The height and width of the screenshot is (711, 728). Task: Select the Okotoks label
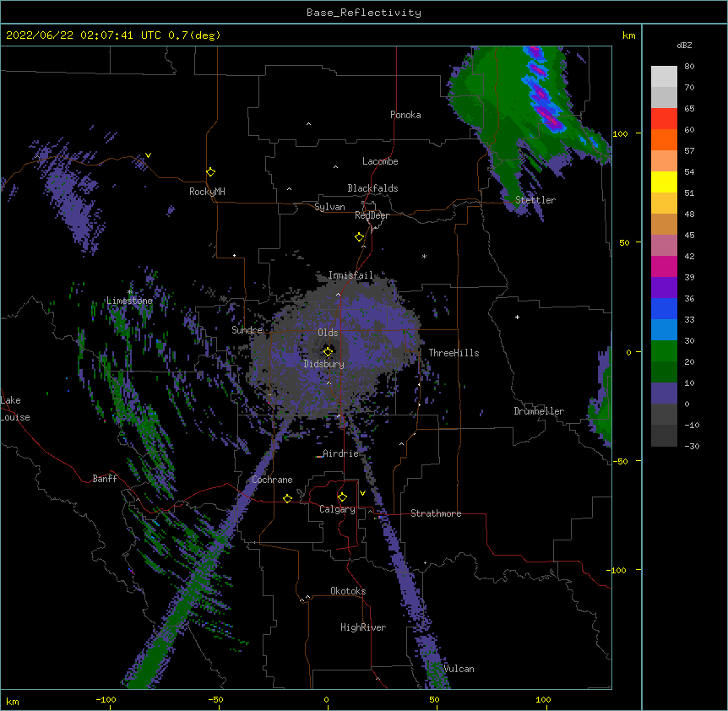348,591
